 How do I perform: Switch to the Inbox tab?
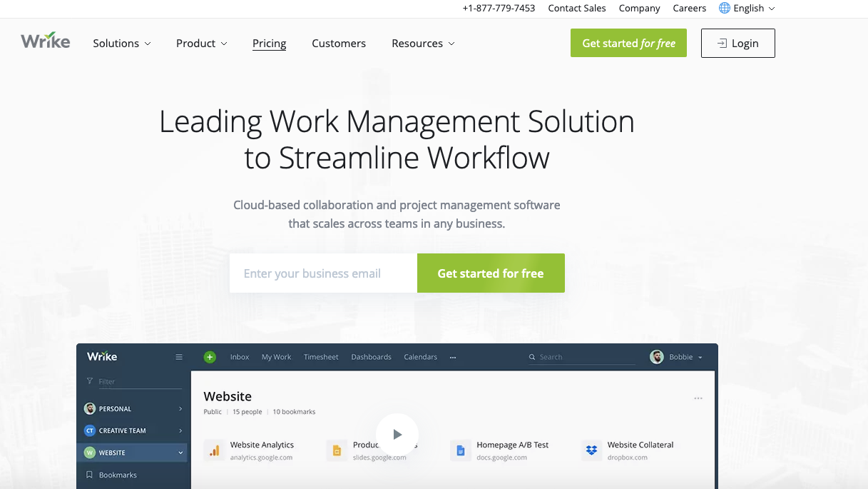click(240, 357)
